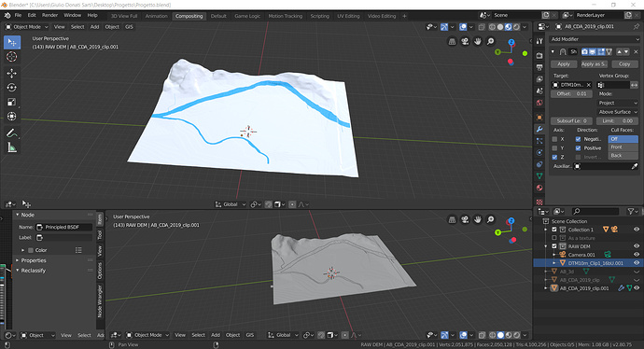Screen dimensions: 644x349
Task: Enable the Y axis checkbox
Action: tap(554, 148)
